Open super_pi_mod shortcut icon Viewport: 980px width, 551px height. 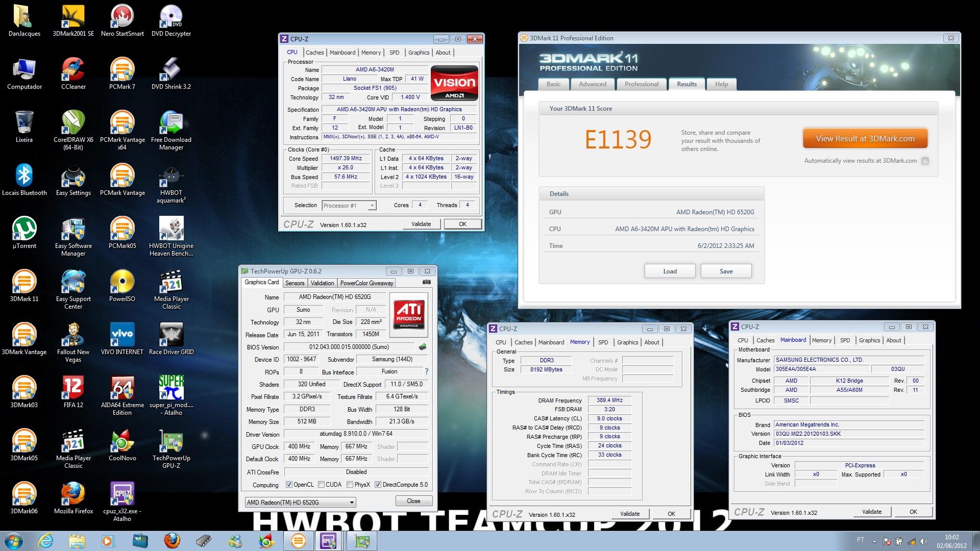pyautogui.click(x=171, y=395)
